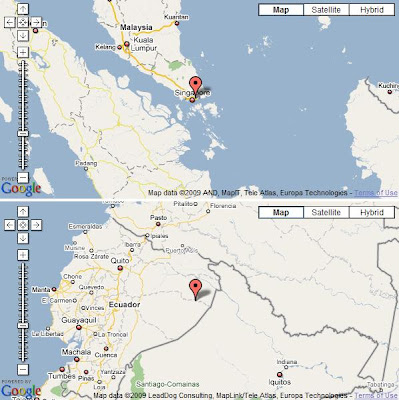Pan right in the top Singapore map
Screen dimensions: 399x400
coord(36,22)
